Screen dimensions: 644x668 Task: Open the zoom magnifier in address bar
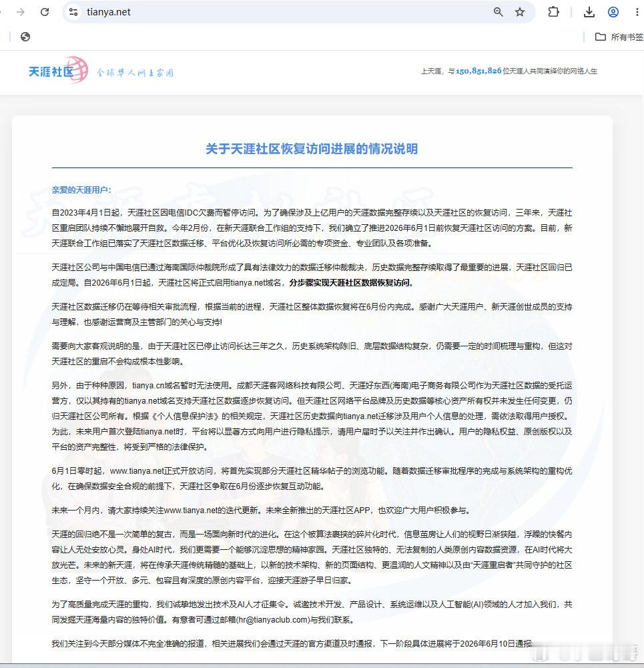pyautogui.click(x=498, y=12)
